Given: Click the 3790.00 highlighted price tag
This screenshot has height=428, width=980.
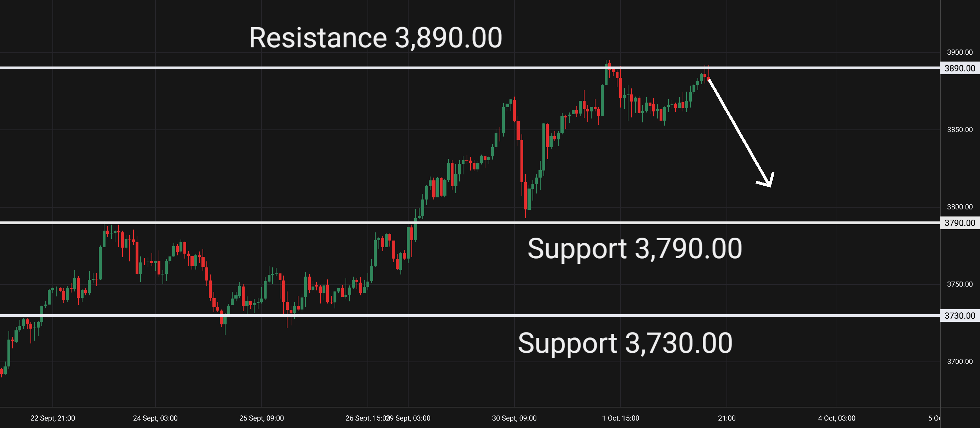Looking at the screenshot, I should 959,223.
